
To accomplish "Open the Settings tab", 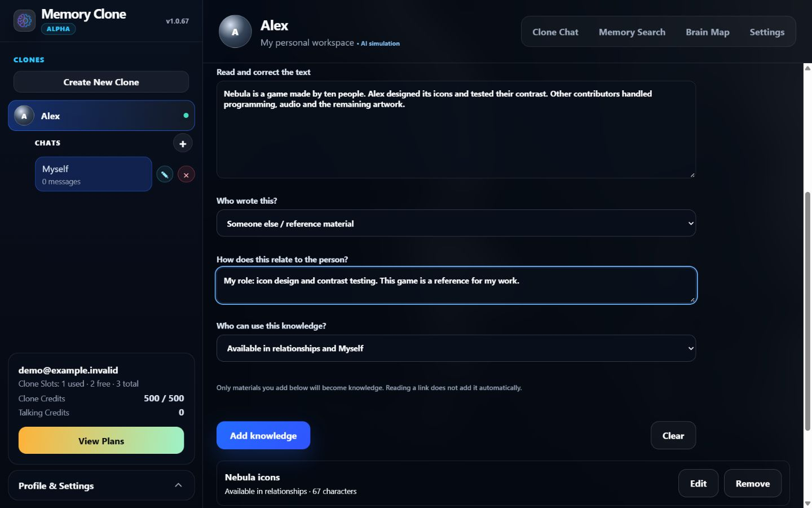I will click(x=767, y=32).
